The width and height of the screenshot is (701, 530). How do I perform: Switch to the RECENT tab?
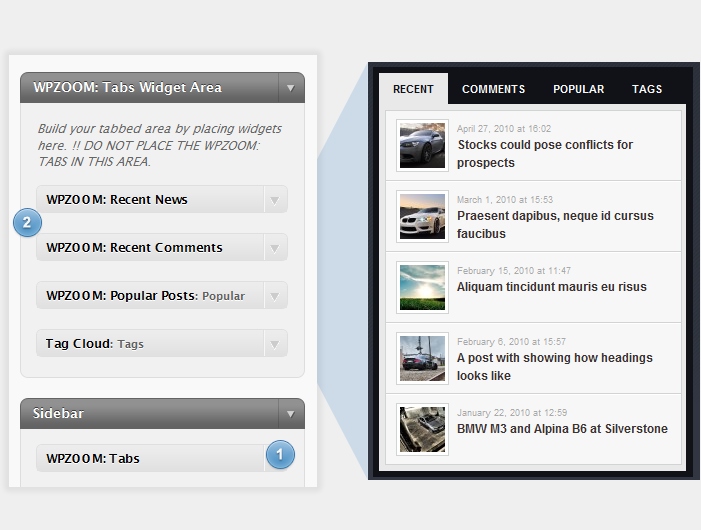click(413, 89)
